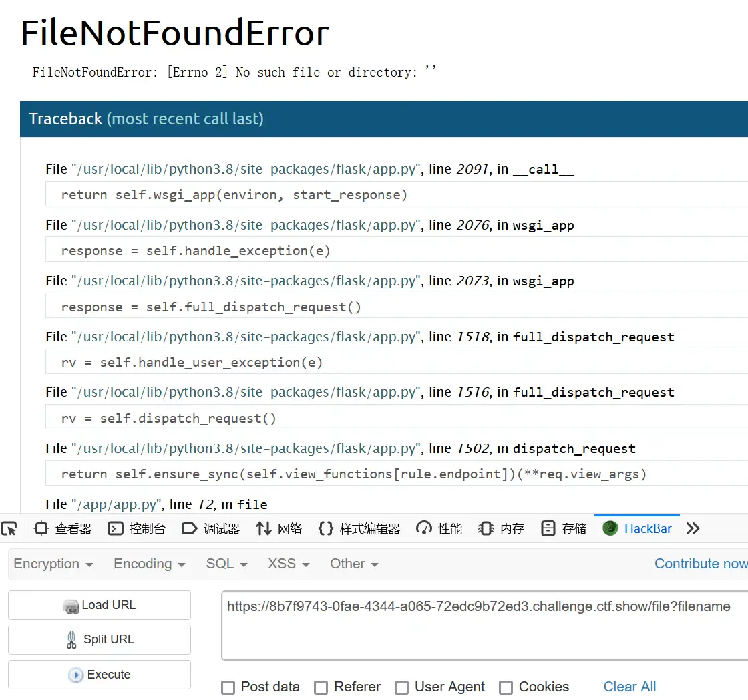
Task: Click the Performance (性能) gauge icon
Action: click(424, 529)
